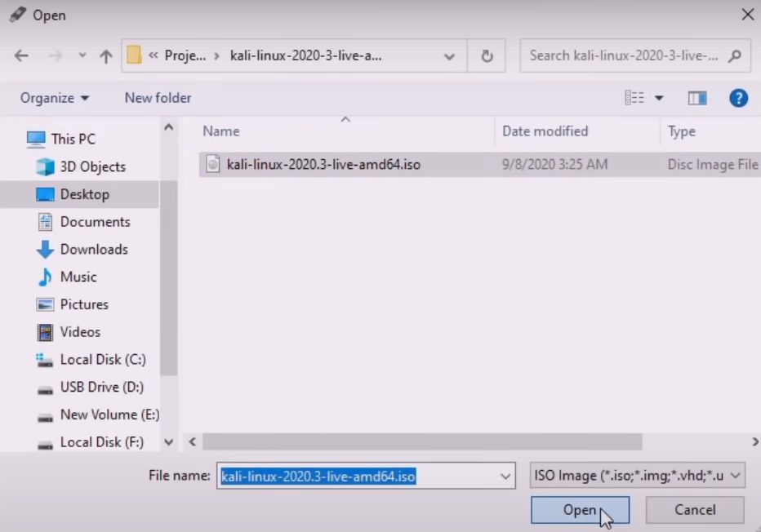The height and width of the screenshot is (532, 761).
Task: Select the Proje... breadcrumb segment
Action: coord(185,55)
